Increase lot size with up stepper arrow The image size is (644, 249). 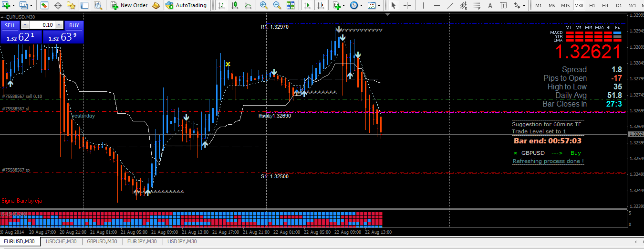[x=59, y=25]
